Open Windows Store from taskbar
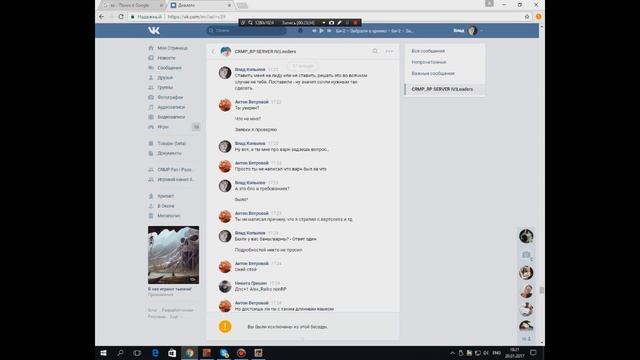Image resolution: width=640 pixels, height=360 pixels. coord(172,353)
